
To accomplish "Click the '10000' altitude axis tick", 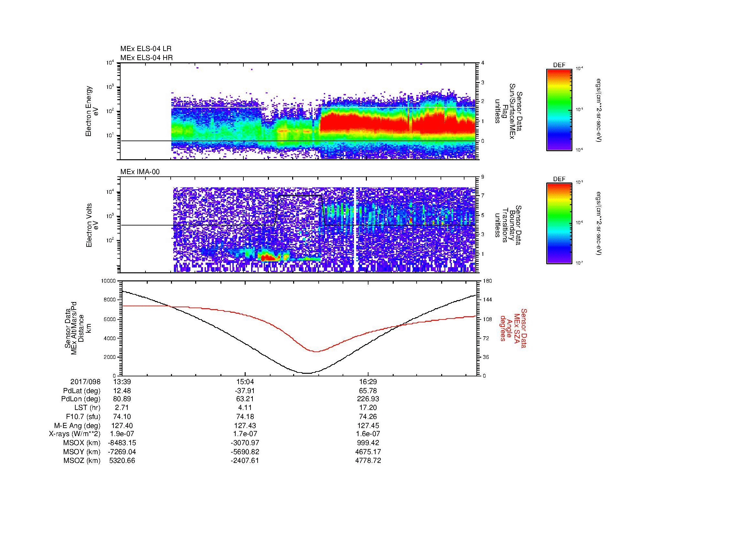I will (109, 281).
